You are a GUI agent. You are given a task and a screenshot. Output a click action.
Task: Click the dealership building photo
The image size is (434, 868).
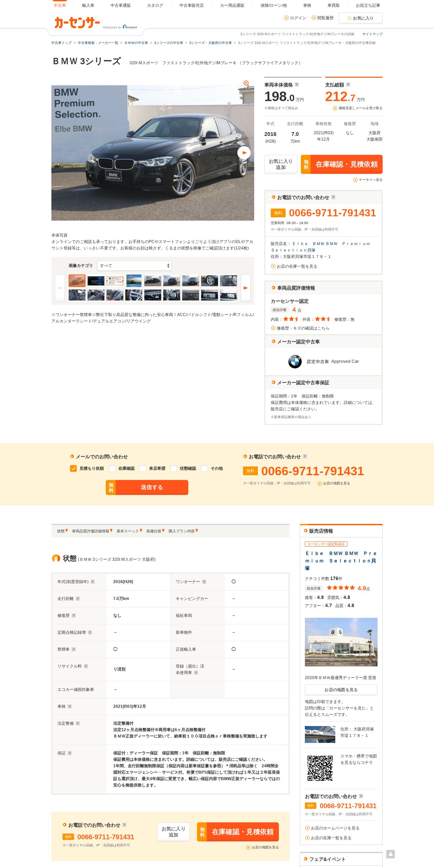(341, 642)
